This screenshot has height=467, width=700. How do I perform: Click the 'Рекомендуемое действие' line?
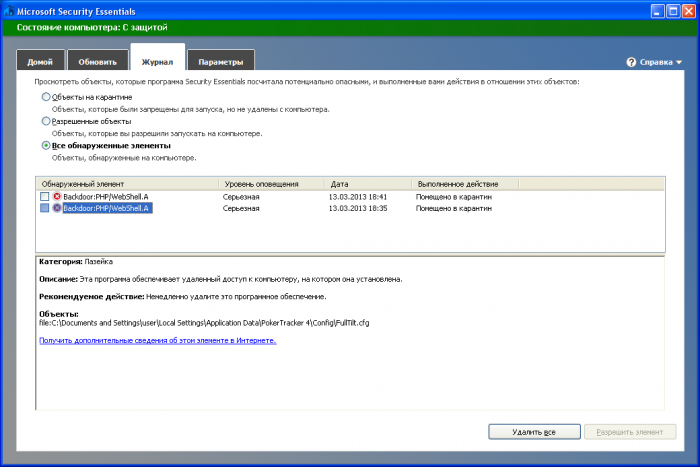tap(183, 296)
